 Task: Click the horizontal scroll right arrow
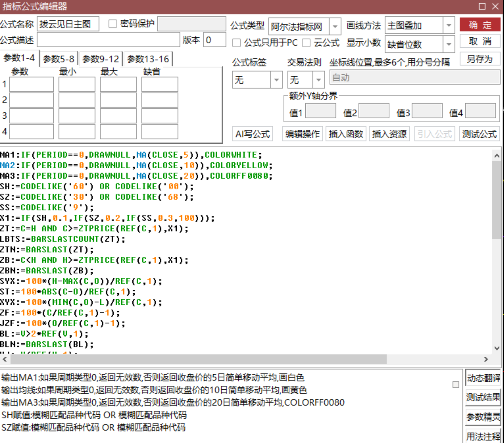tap(486, 359)
